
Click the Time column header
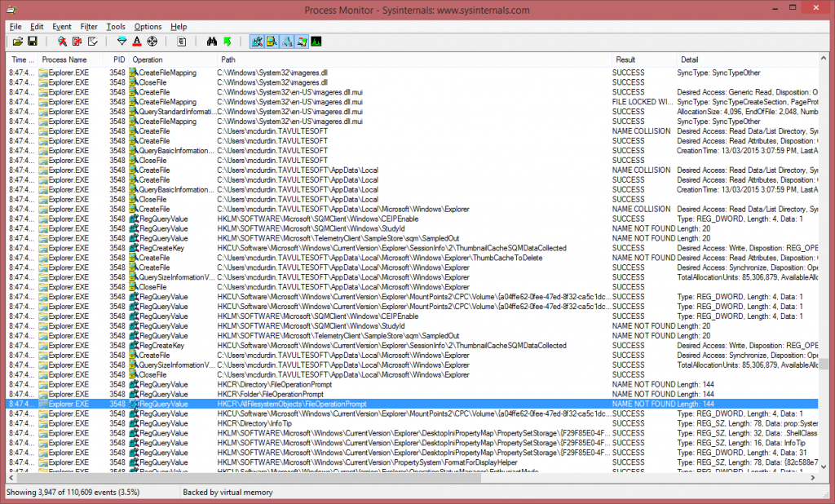click(22, 60)
